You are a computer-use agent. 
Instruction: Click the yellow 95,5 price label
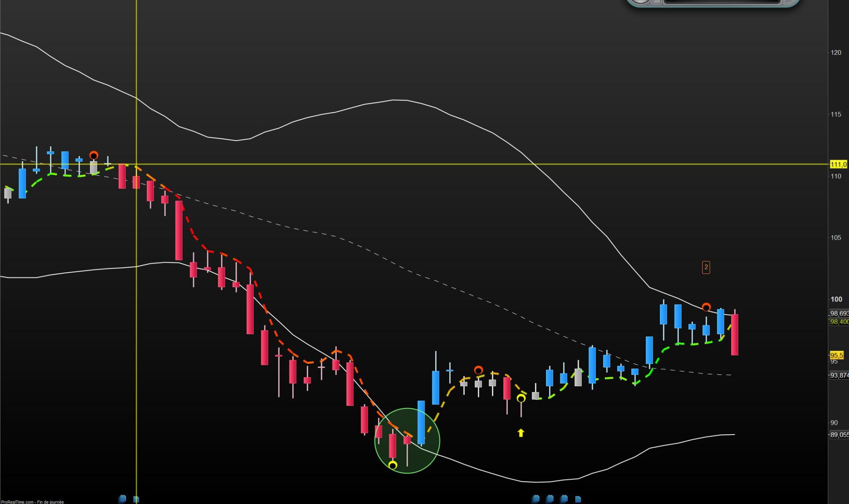(x=836, y=355)
